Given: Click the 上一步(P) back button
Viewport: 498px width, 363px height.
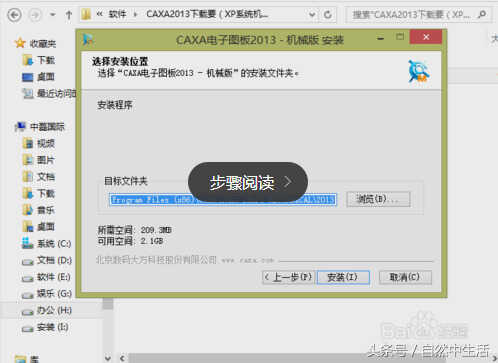Looking at the screenshot, I should [x=288, y=277].
